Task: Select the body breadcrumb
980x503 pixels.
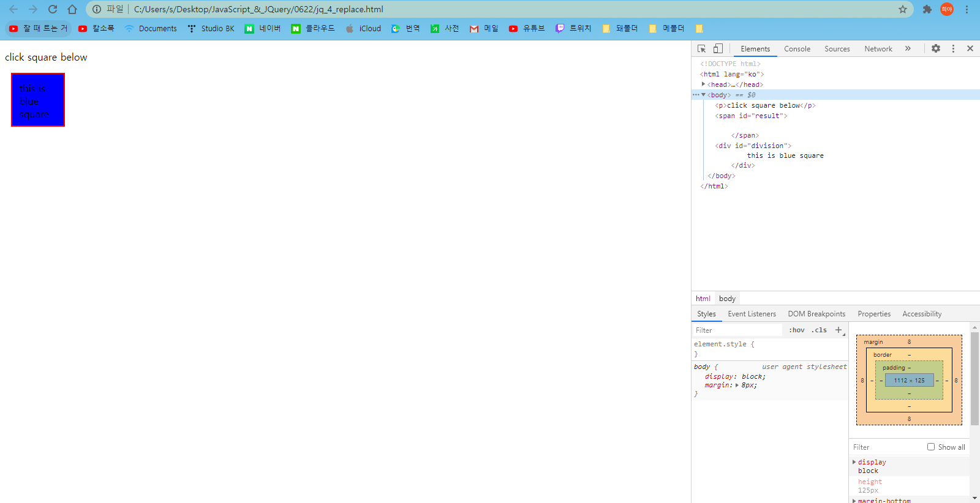Action: tap(727, 299)
